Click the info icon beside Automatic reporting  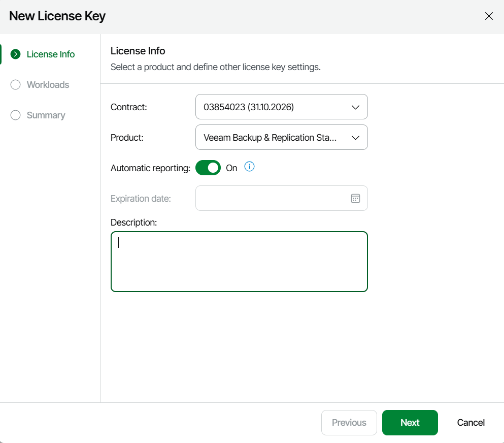coord(249,167)
